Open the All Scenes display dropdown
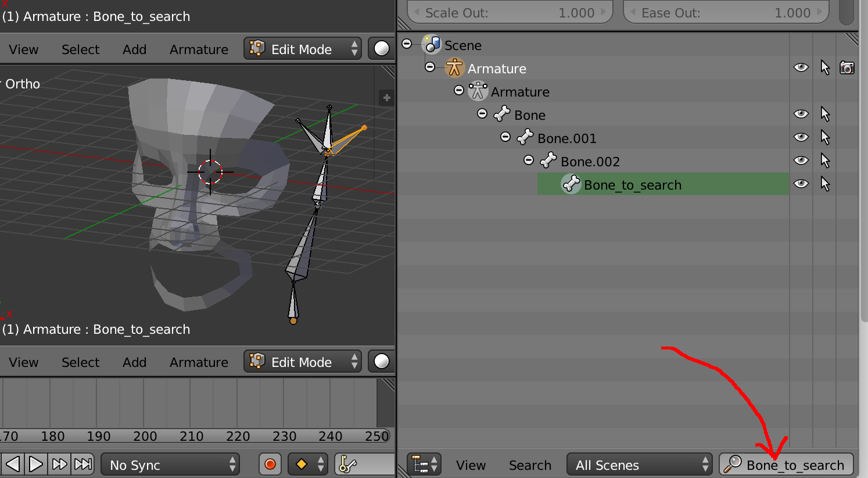This screenshot has width=868, height=478. click(640, 465)
